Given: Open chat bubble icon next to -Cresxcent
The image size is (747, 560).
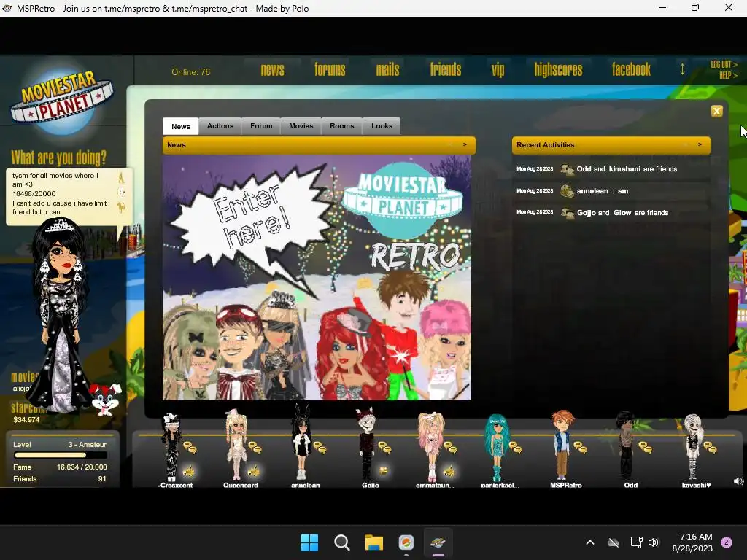Looking at the screenshot, I should click(190, 447).
